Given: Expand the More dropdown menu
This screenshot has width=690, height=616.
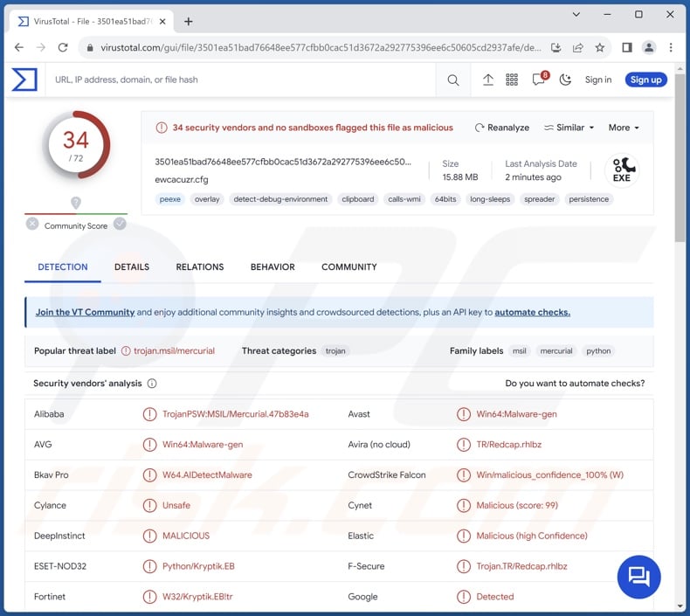Looking at the screenshot, I should (624, 128).
